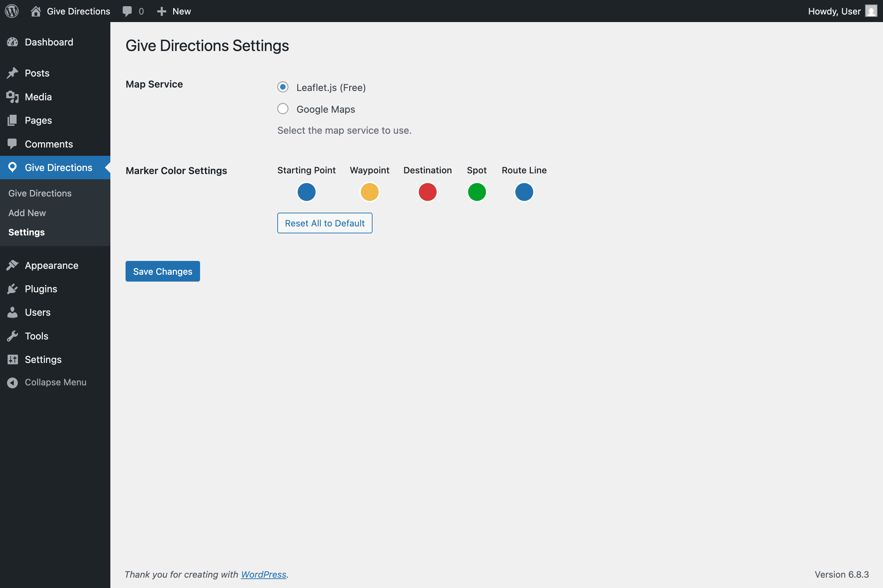Click the user avatar in top bar
883x588 pixels.
(871, 11)
